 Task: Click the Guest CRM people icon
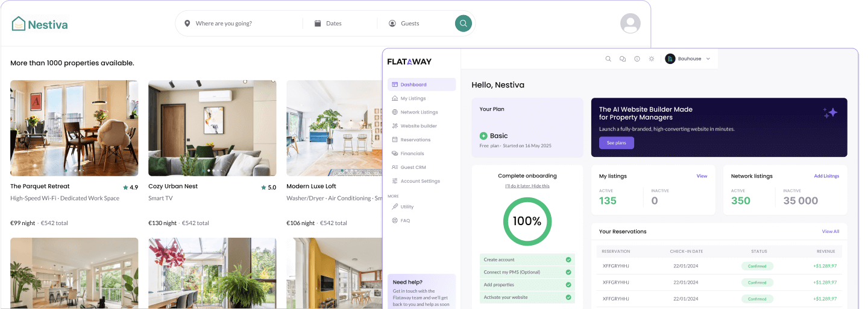coord(395,167)
